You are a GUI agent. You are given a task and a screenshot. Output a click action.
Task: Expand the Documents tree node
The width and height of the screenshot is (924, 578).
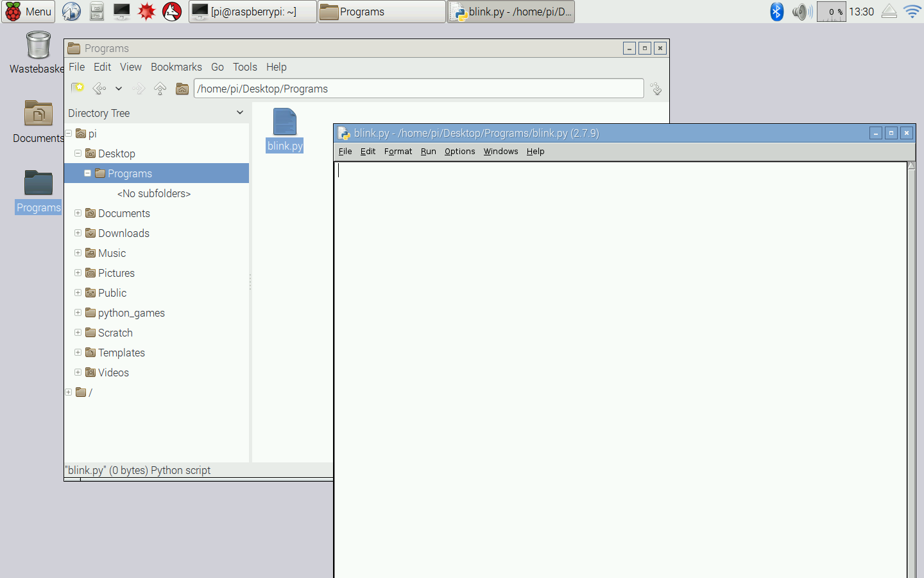(x=78, y=213)
